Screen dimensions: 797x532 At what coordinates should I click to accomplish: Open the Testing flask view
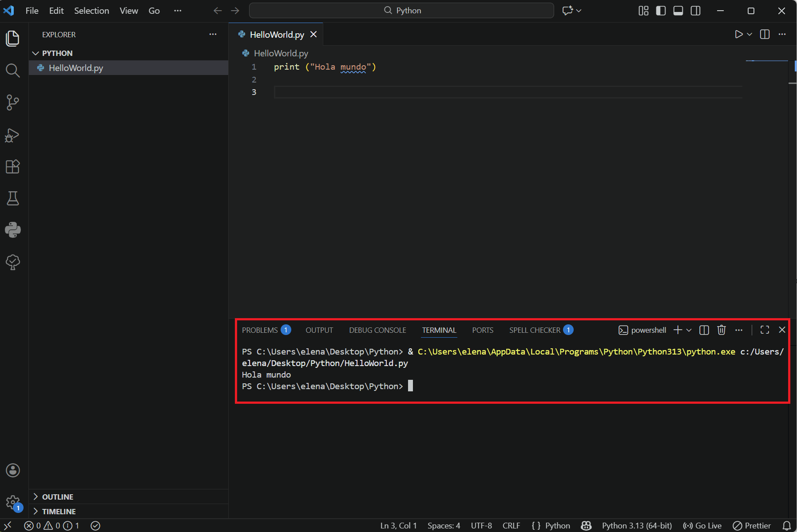12,198
